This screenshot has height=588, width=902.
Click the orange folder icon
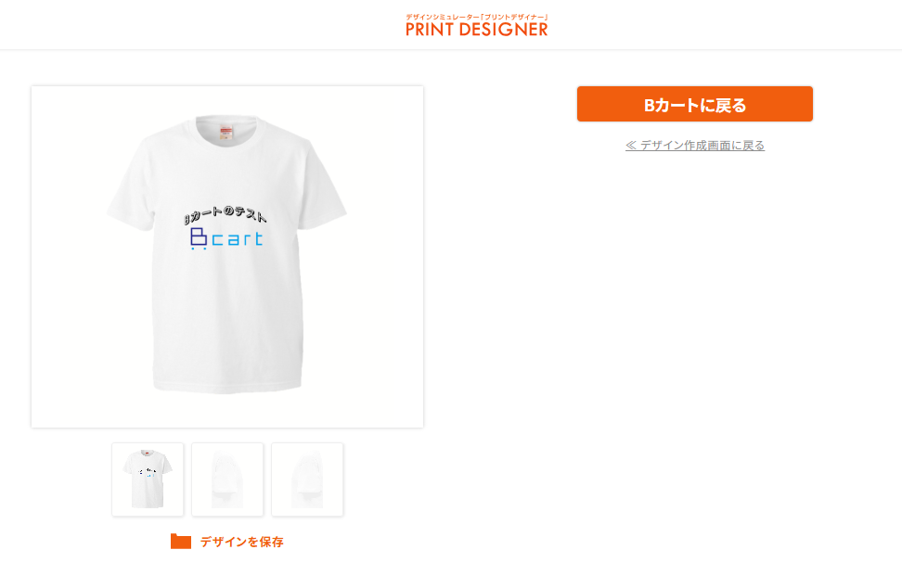point(181,542)
